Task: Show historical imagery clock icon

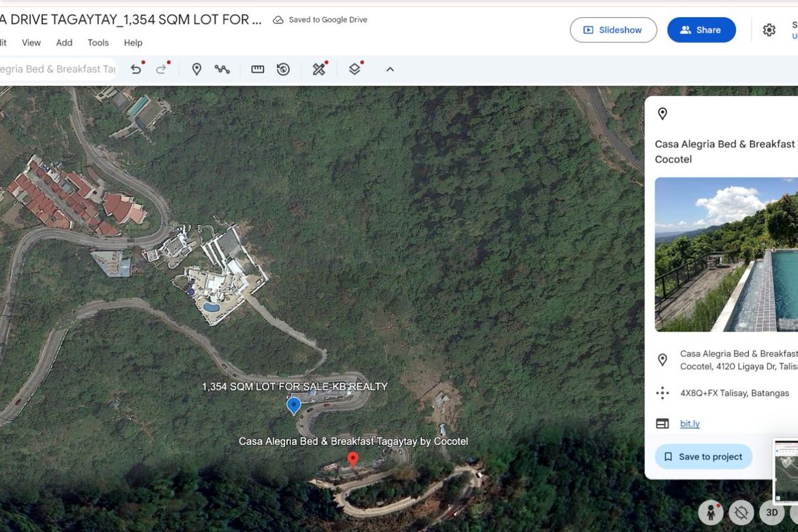Action: (283, 70)
